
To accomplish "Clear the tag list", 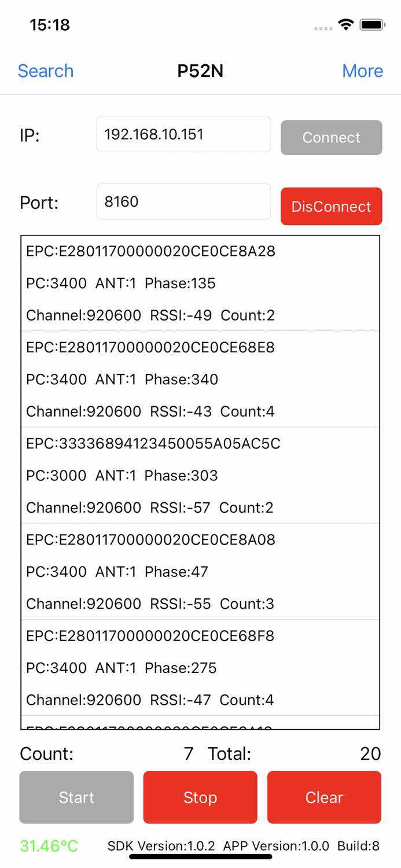I will click(324, 797).
